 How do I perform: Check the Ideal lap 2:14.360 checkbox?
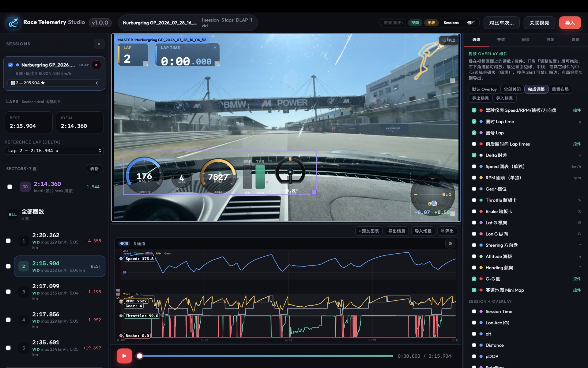(10, 187)
